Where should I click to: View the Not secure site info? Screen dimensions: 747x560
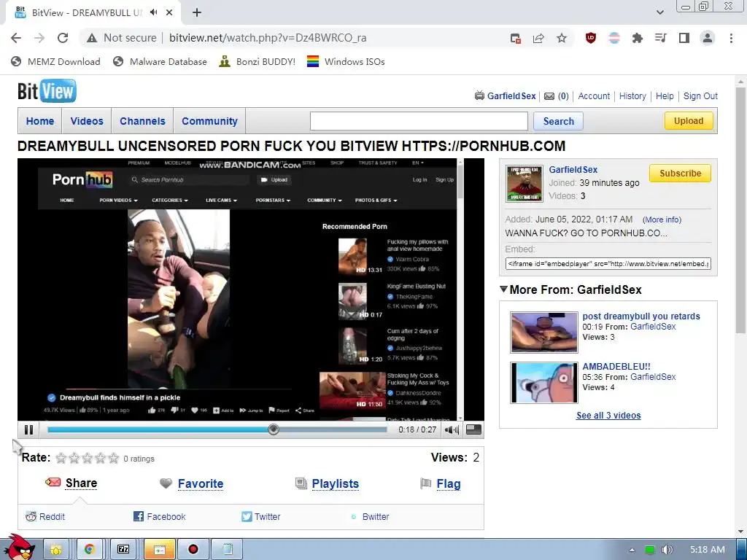pos(122,38)
